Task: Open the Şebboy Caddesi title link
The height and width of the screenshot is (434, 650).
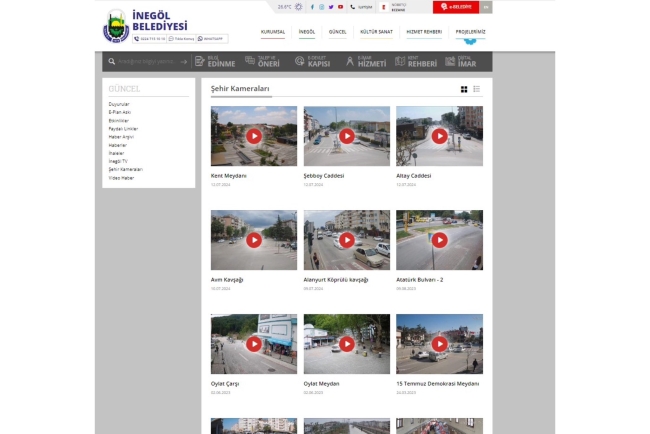Action: [x=324, y=176]
